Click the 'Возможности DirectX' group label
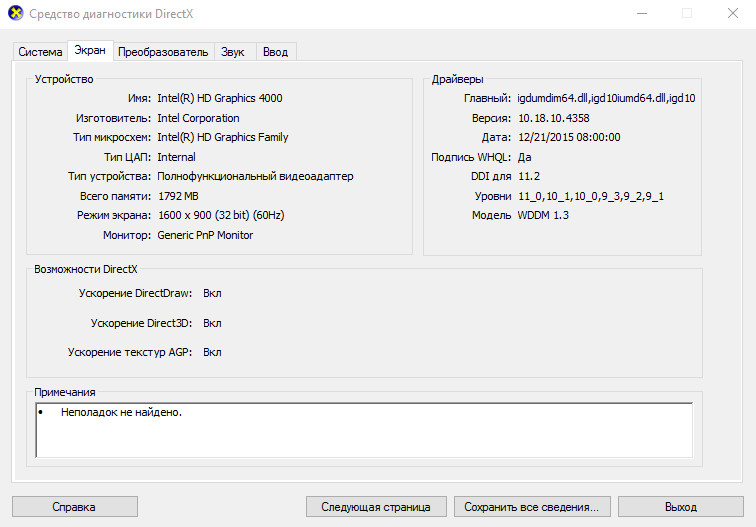Screen dimensions: 756x527 86,269
